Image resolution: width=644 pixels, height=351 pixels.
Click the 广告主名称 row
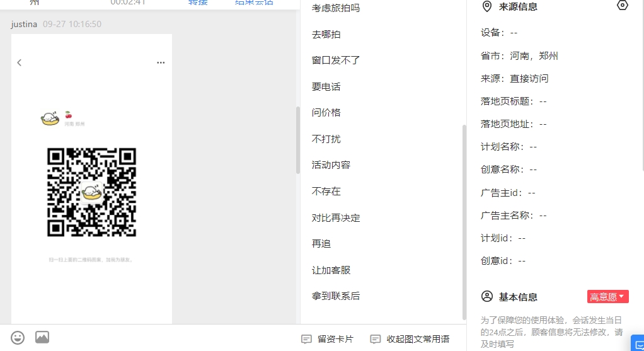click(x=514, y=215)
